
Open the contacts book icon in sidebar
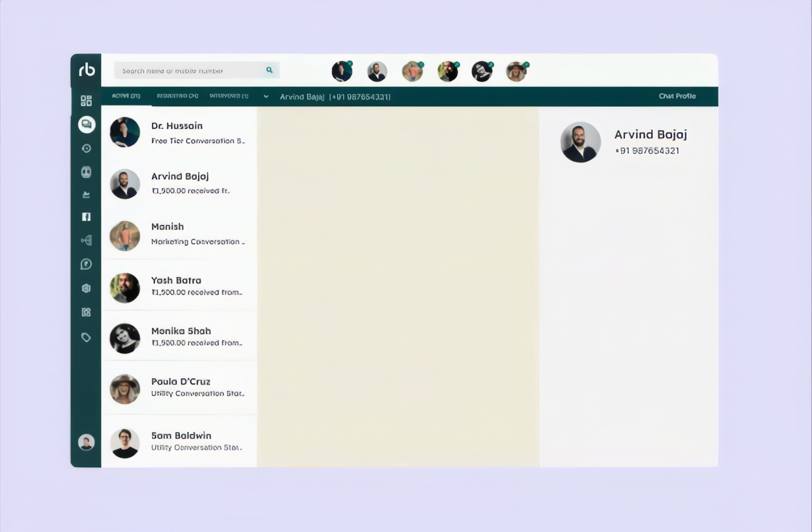point(86,172)
